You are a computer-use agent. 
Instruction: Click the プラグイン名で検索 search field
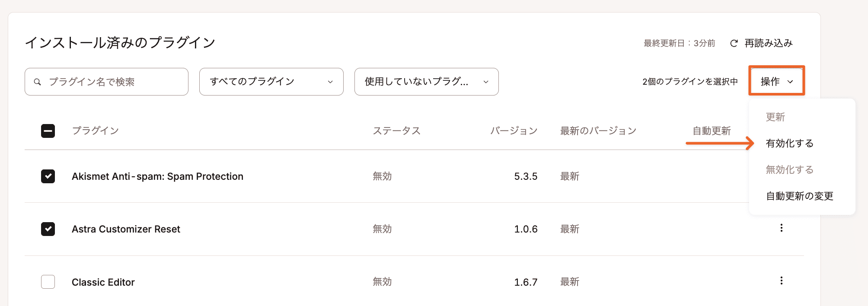point(106,81)
